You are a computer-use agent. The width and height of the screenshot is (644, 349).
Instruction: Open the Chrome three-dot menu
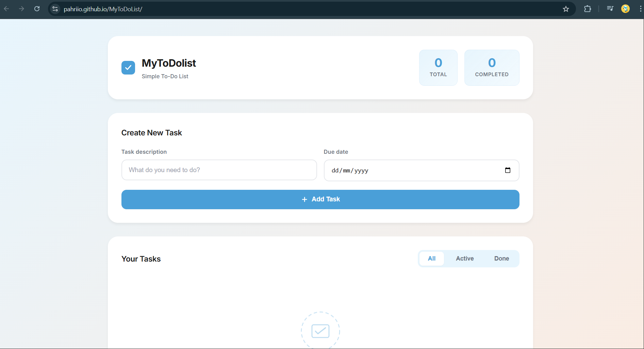(640, 9)
